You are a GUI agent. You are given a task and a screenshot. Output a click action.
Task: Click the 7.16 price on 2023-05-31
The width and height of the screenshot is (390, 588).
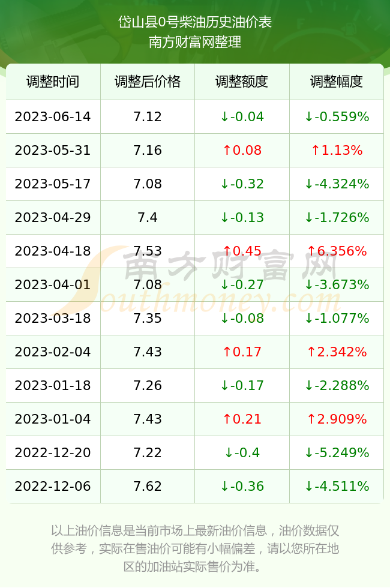click(x=148, y=151)
